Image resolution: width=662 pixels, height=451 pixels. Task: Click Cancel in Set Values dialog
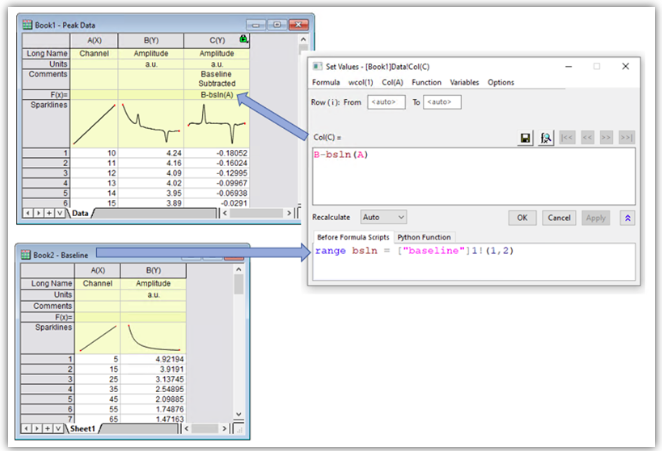tap(559, 218)
